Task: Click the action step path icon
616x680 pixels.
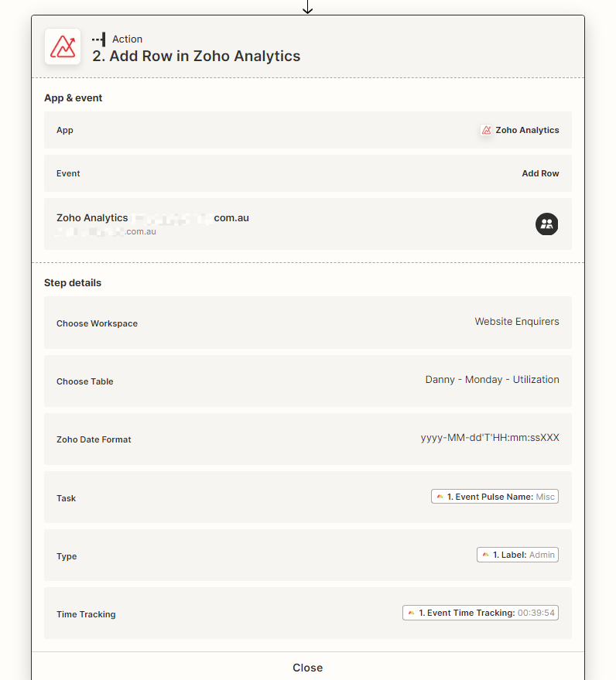Action: 99,39
